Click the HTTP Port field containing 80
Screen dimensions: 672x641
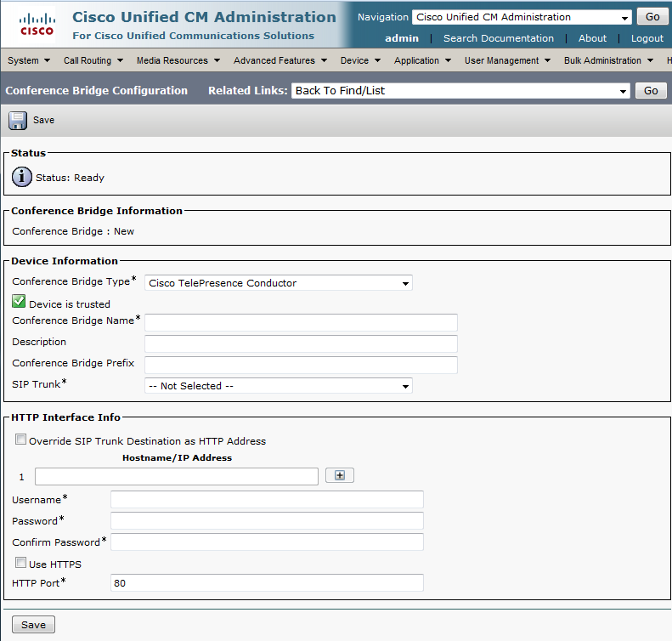coord(267,583)
